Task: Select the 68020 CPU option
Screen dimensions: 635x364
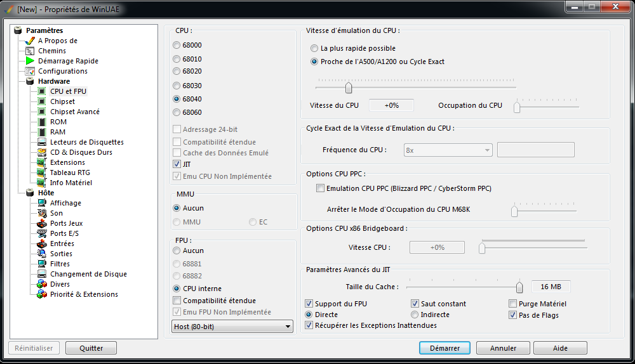Action: pos(177,71)
